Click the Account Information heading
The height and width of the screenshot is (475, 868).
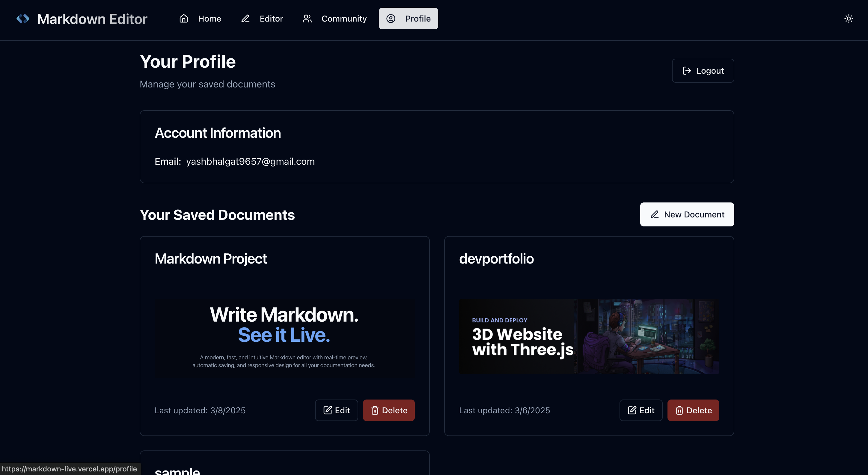point(218,133)
